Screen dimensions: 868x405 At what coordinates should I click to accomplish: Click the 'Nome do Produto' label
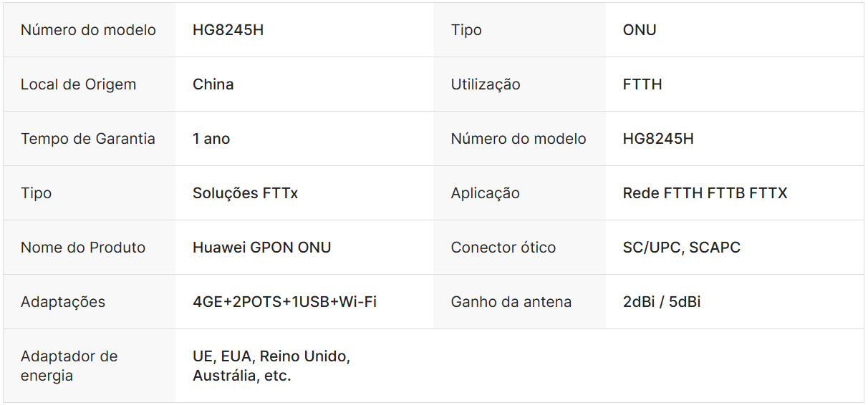[83, 248]
